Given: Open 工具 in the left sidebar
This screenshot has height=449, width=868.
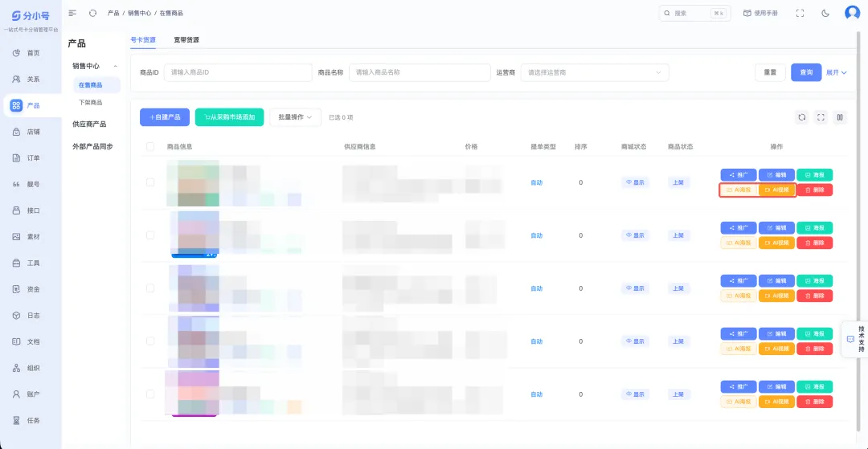Looking at the screenshot, I should (x=31, y=263).
